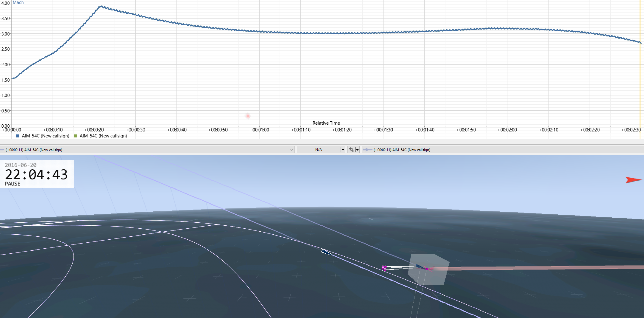Image resolution: width=644 pixels, height=318 pixels.
Task: Click the missile icon in secondary object selector
Action: point(368,150)
